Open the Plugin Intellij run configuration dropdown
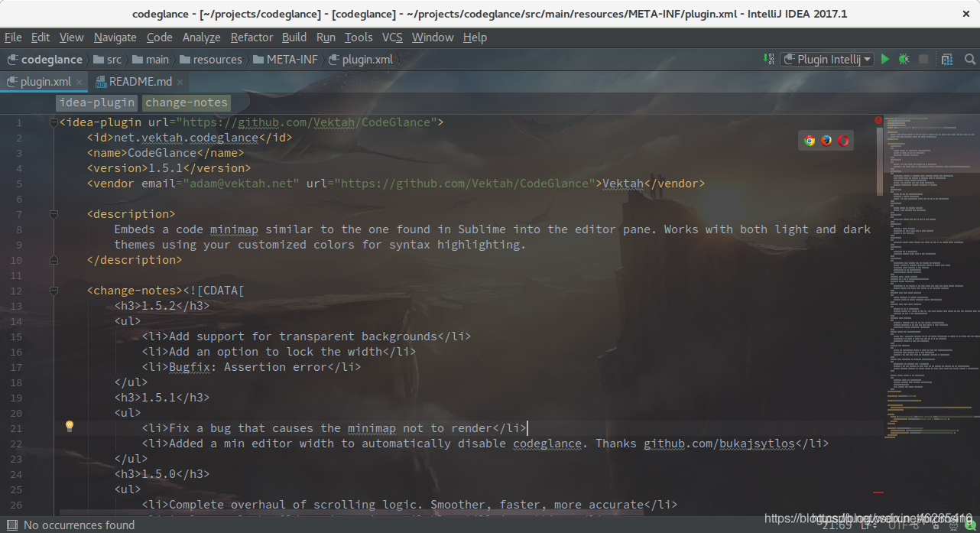 827,59
